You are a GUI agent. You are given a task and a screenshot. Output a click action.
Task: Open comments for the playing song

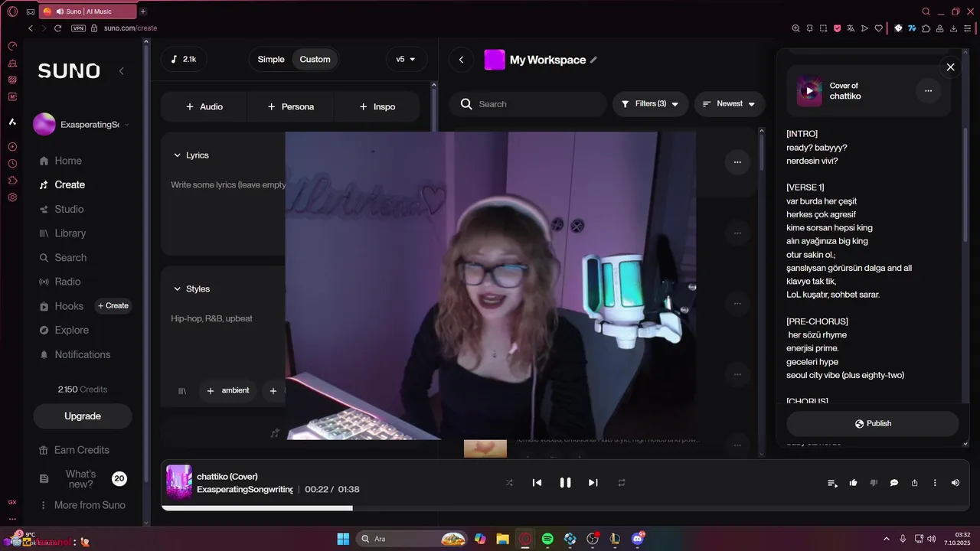tap(893, 483)
